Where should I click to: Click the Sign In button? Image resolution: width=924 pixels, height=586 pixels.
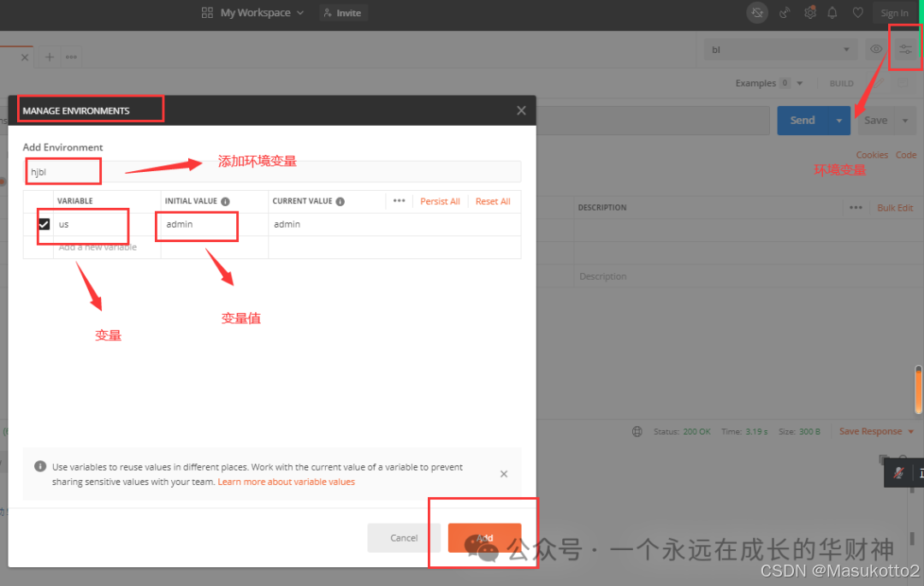(x=894, y=12)
